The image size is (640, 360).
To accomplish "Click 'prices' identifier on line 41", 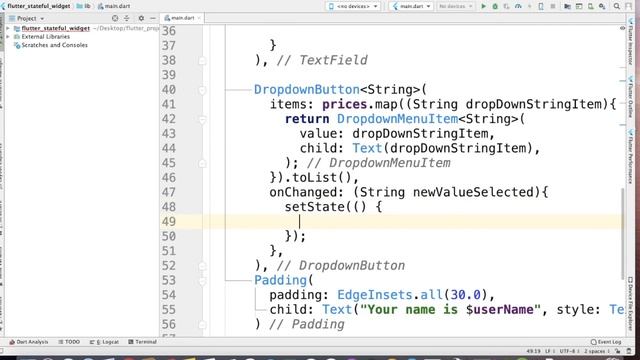I will [345, 104].
